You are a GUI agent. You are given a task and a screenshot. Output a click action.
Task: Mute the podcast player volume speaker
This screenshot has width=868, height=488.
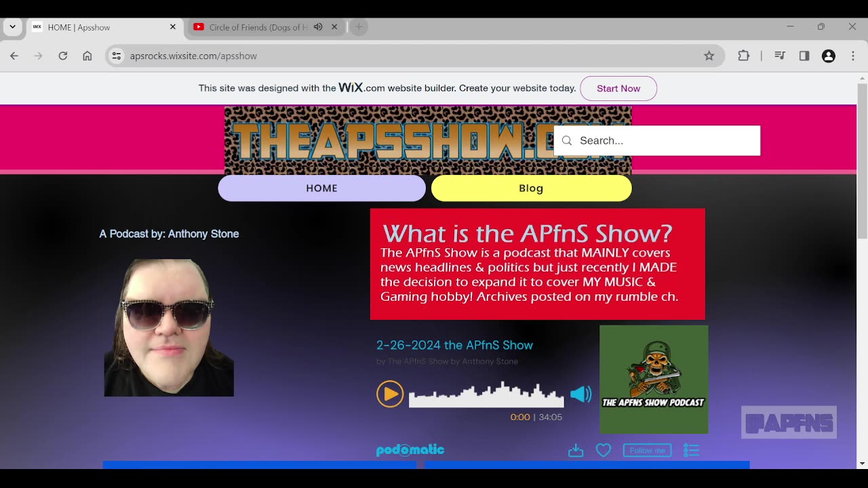(x=580, y=394)
